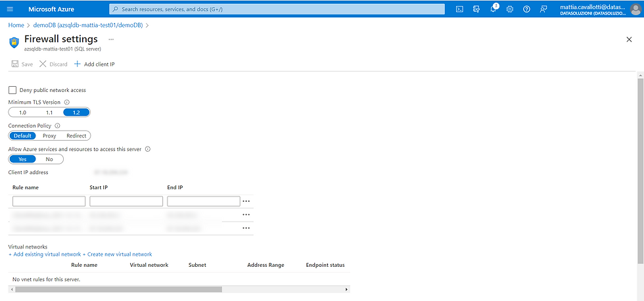Go to Home breadcrumb
The image size is (644, 301).
click(16, 25)
